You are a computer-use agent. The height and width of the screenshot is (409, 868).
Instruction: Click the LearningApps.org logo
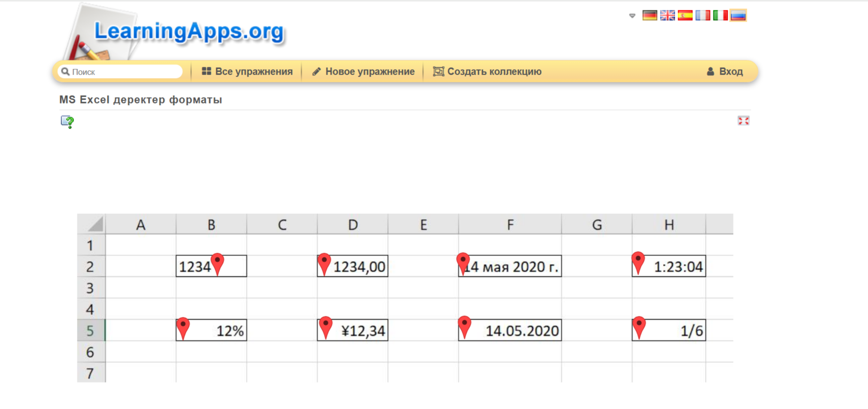click(x=175, y=33)
